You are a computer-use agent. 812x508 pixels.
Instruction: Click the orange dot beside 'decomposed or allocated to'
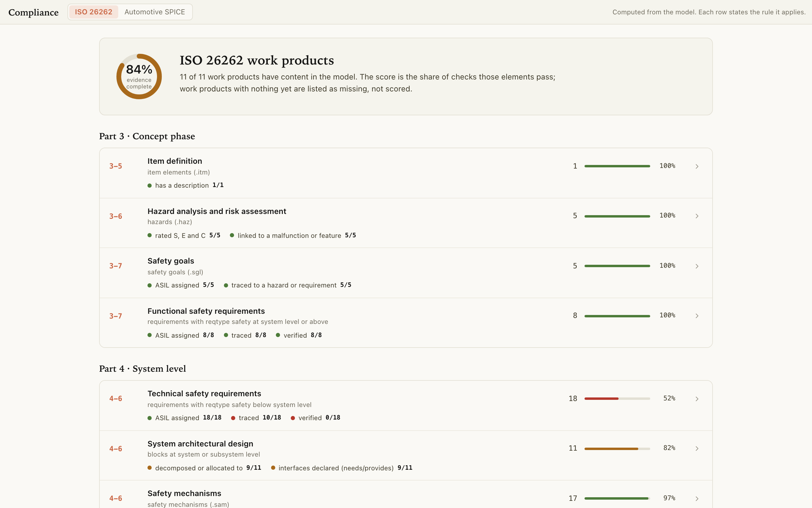pos(150,468)
